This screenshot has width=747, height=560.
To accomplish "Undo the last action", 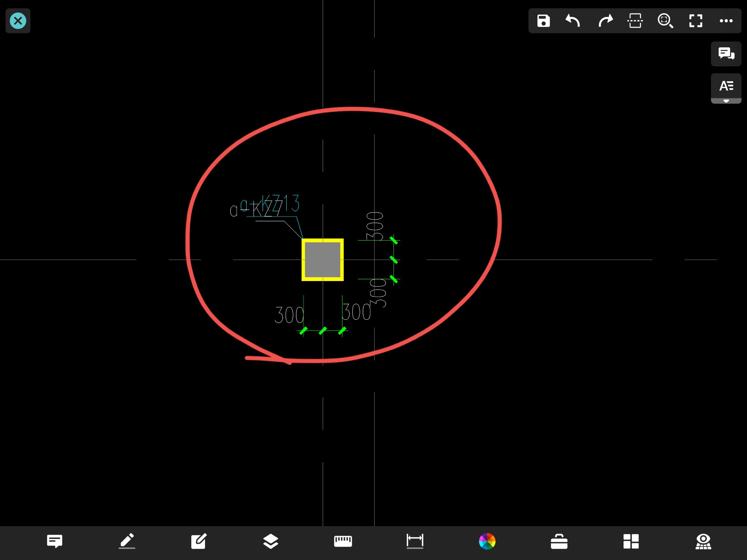I will [573, 21].
